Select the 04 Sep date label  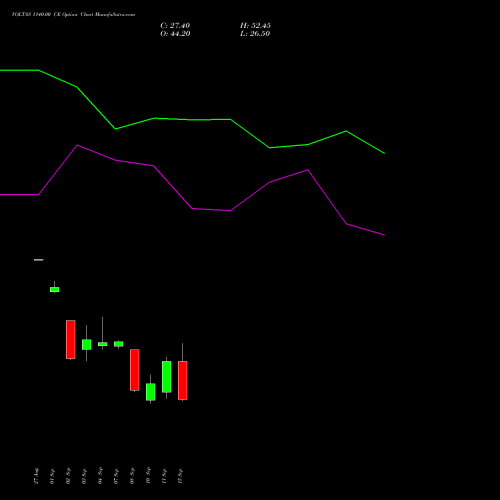point(100,476)
